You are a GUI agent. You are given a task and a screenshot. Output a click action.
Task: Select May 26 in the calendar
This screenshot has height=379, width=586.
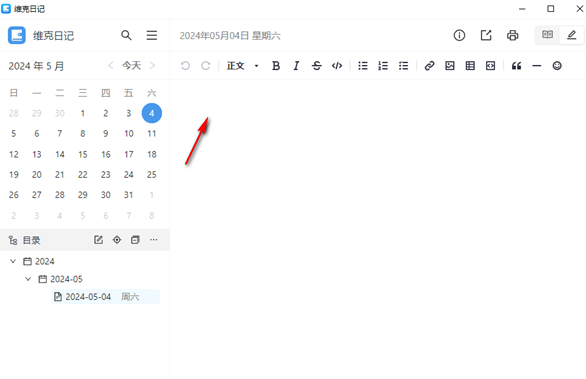pyautogui.click(x=14, y=195)
